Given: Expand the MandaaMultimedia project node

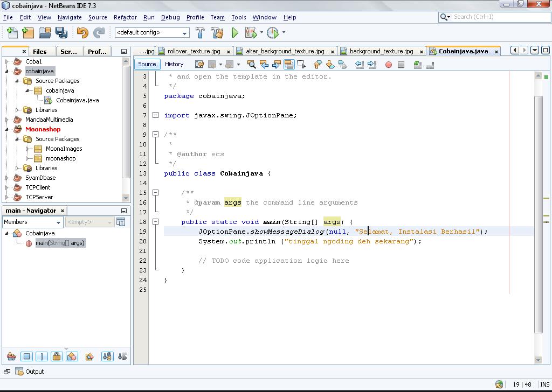Looking at the screenshot, I should [x=8, y=120].
